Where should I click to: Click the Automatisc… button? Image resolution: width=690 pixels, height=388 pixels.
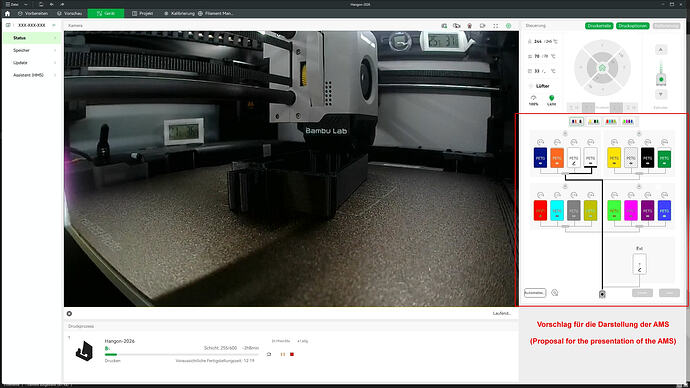[535, 293]
